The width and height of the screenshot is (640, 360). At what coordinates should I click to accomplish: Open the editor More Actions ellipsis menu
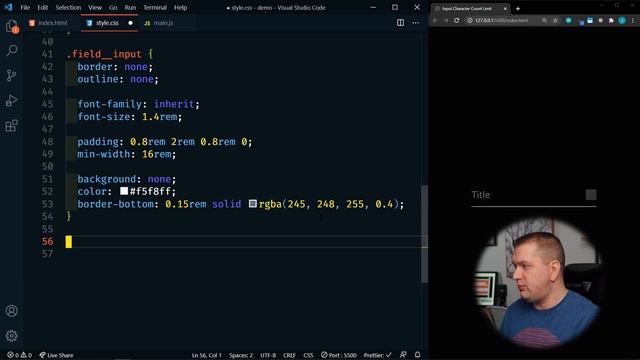[x=416, y=23]
